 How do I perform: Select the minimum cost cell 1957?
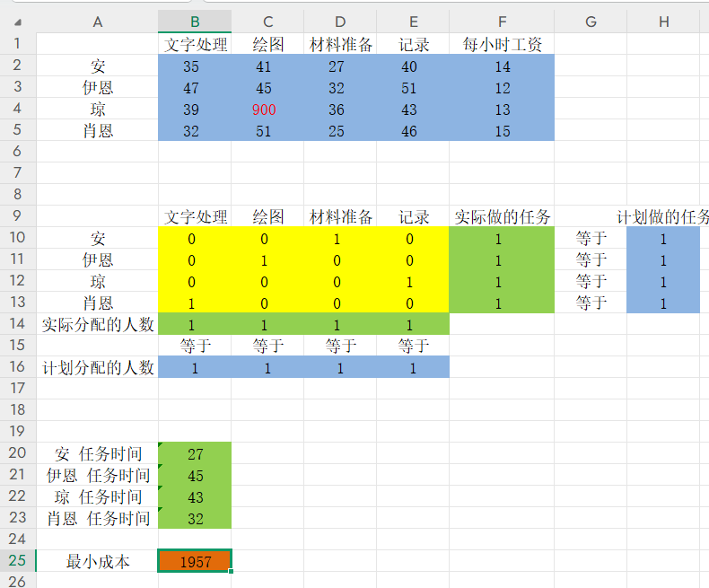[195, 561]
